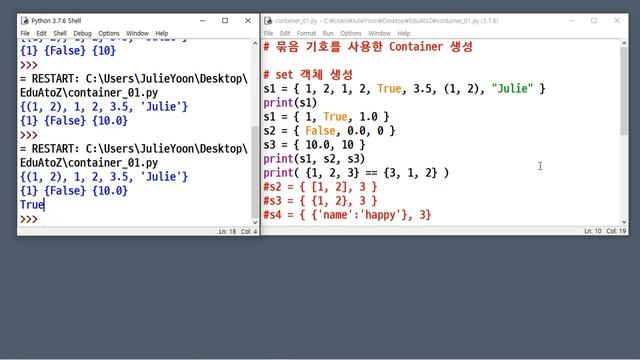Minimize the Python 3.7.6 Shell window
This screenshot has width=640, height=360.
pos(202,20)
